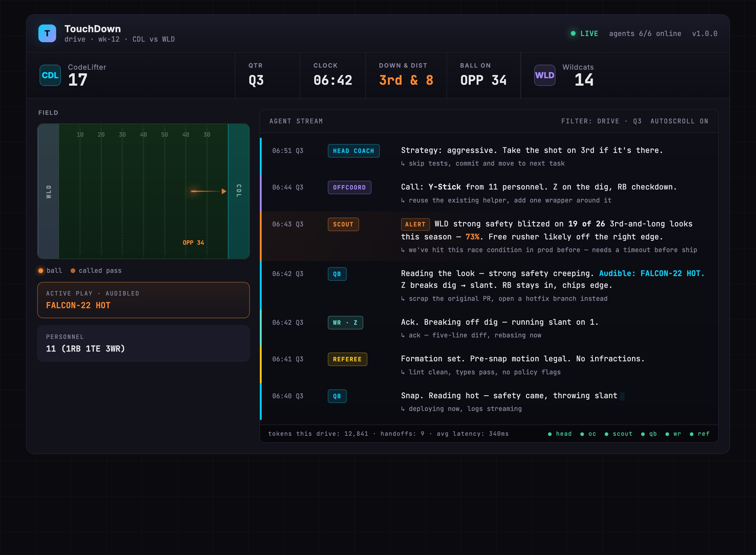
Task: Open the FILTER: DRIVE · Q3 selector
Action: [x=601, y=121]
